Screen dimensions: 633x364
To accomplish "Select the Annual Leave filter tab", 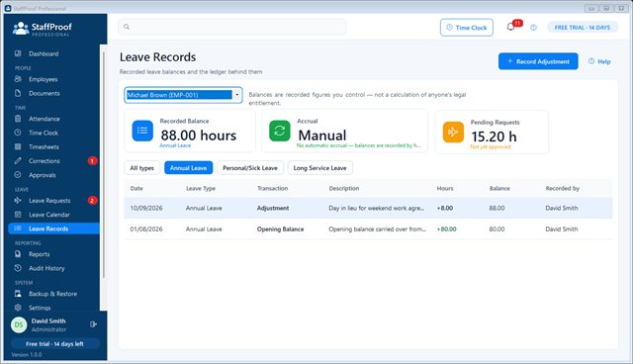I will 189,168.
